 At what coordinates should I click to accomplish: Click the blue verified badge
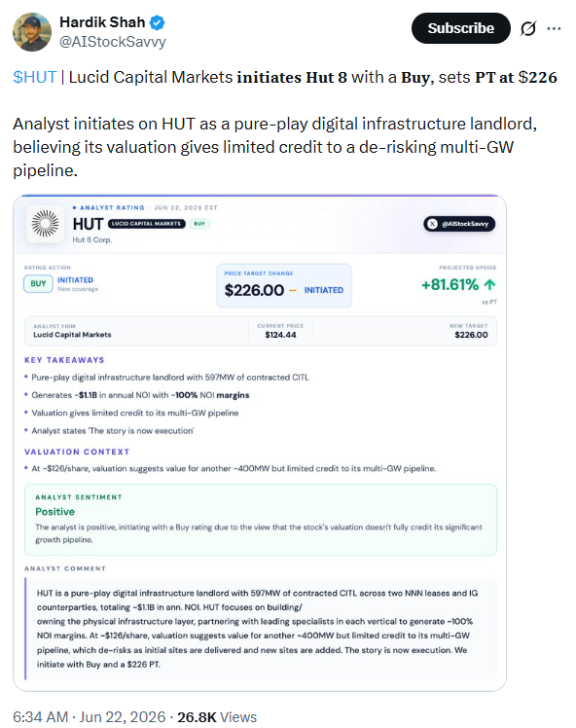(x=158, y=22)
